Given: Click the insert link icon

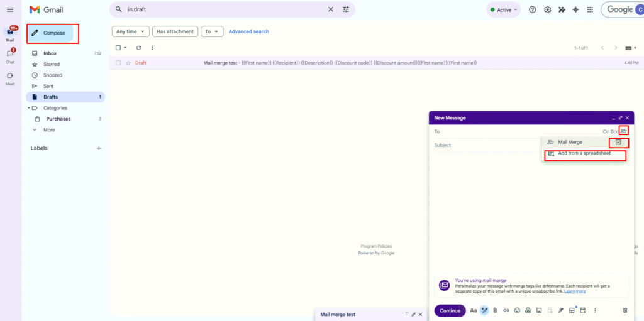Looking at the screenshot, I should tap(506, 310).
